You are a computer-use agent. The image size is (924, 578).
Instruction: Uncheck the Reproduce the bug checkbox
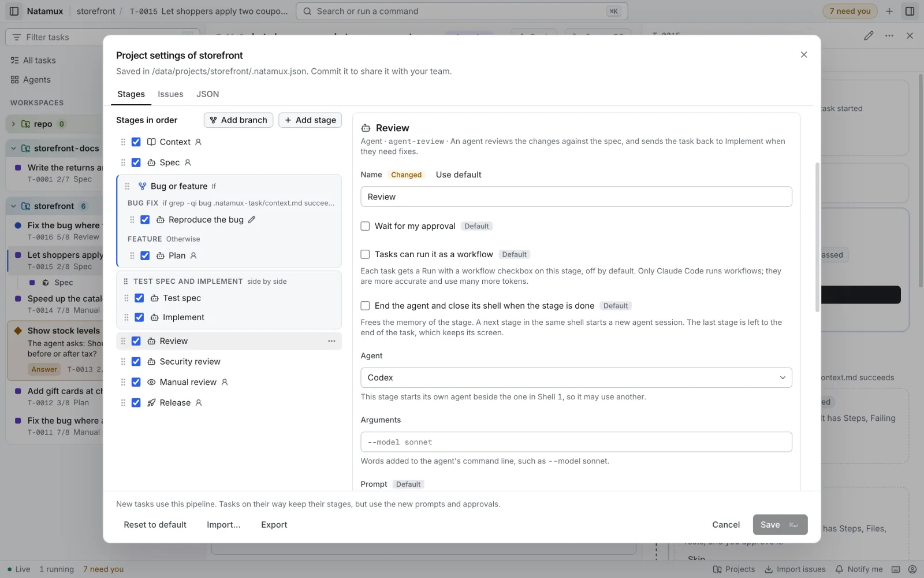145,220
